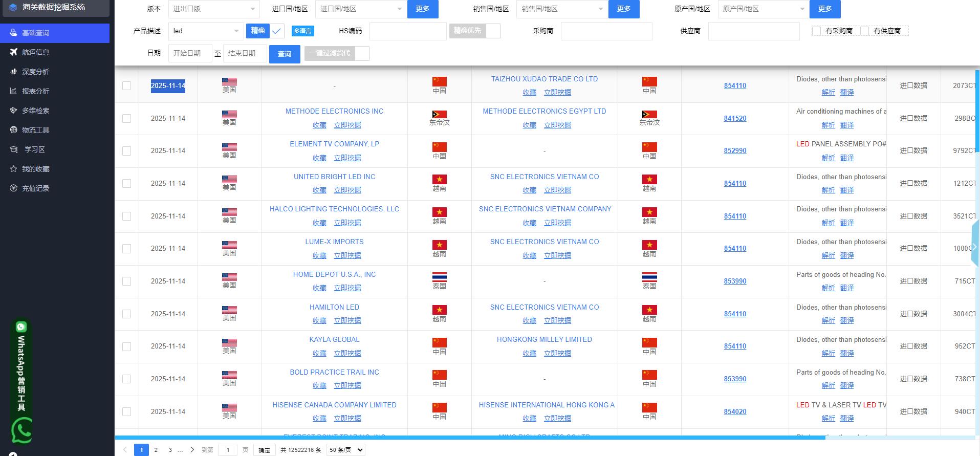This screenshot has width=980, height=456.
Task: Click the 充值记录 sidebar icon
Action: pyautogui.click(x=14, y=188)
